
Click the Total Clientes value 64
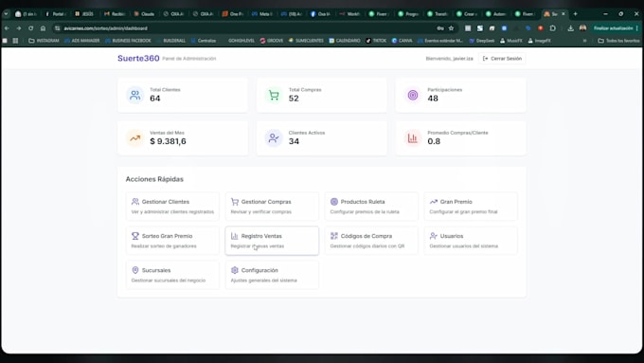tap(154, 99)
